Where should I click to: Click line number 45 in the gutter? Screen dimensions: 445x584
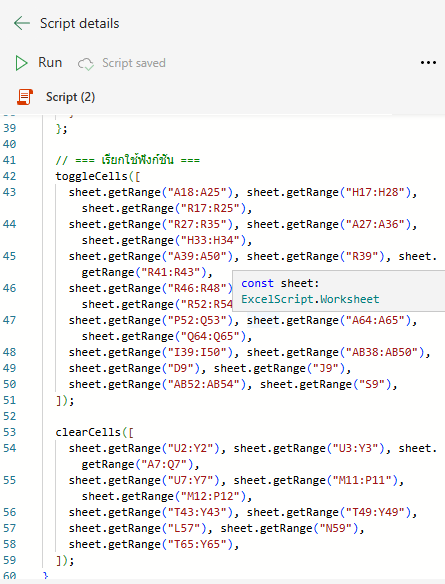(x=10, y=256)
